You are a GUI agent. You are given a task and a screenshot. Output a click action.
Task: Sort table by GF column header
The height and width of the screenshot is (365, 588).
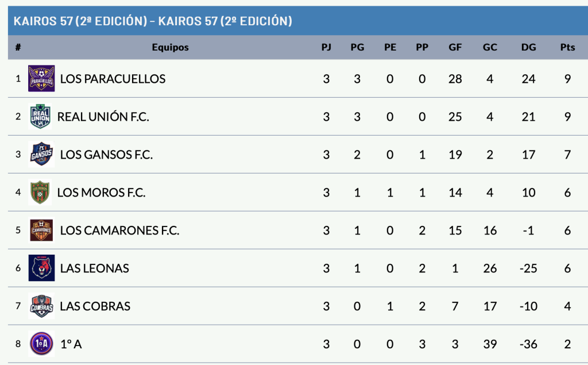(455, 48)
